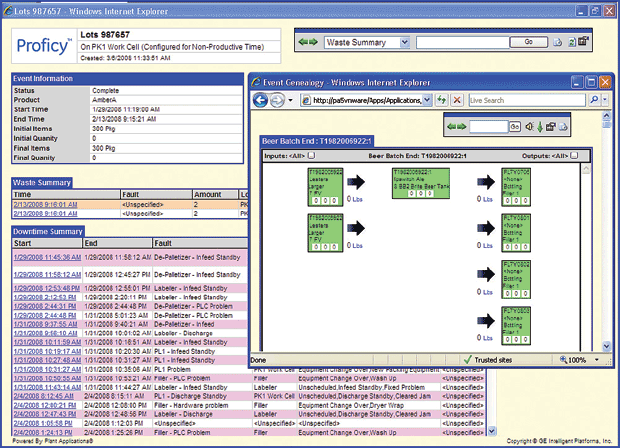Open the 1/29/2008 11:45:36 AM downtime link

47,257
